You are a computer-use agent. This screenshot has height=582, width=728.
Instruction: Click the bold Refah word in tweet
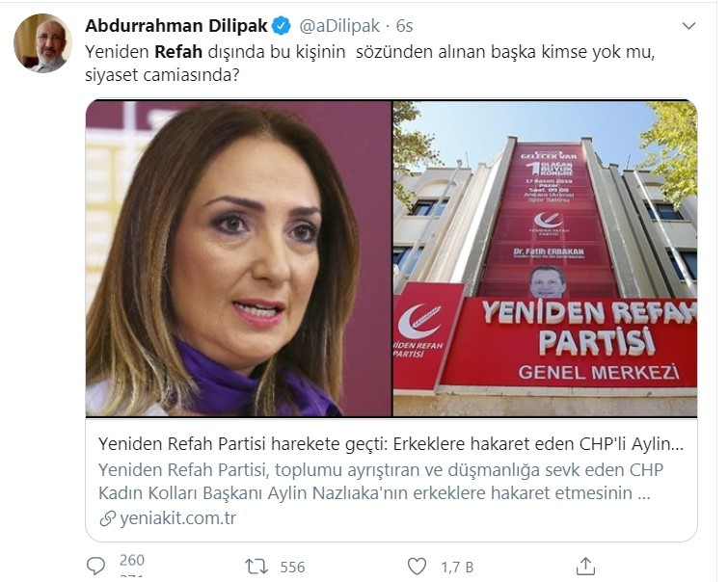click(178, 51)
